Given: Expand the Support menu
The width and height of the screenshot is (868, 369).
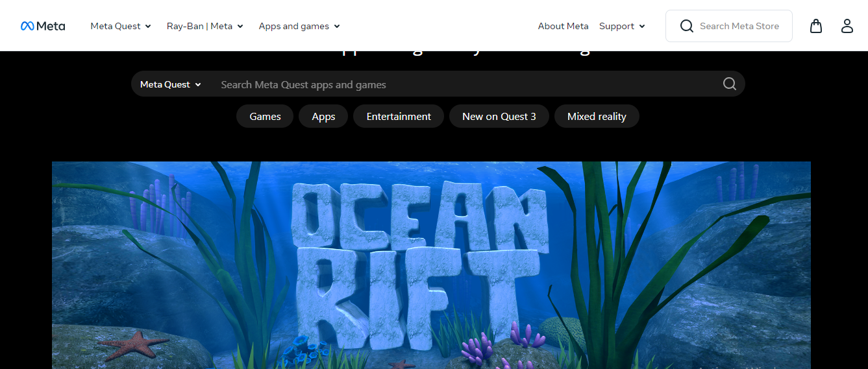Looking at the screenshot, I should 622,26.
